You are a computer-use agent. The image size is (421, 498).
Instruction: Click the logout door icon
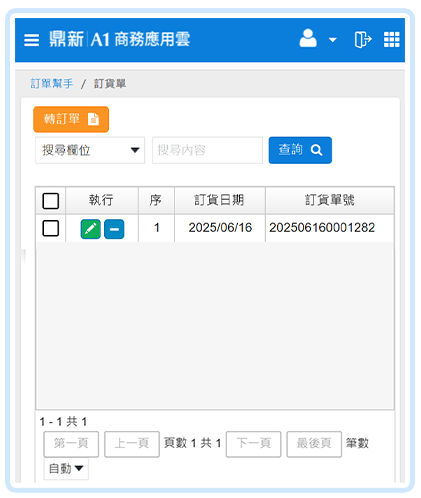coord(363,39)
